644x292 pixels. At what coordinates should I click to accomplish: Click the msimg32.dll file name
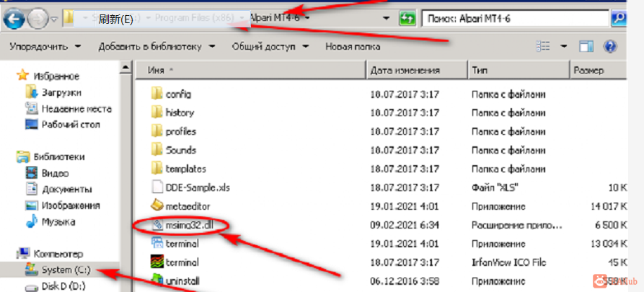point(190,225)
